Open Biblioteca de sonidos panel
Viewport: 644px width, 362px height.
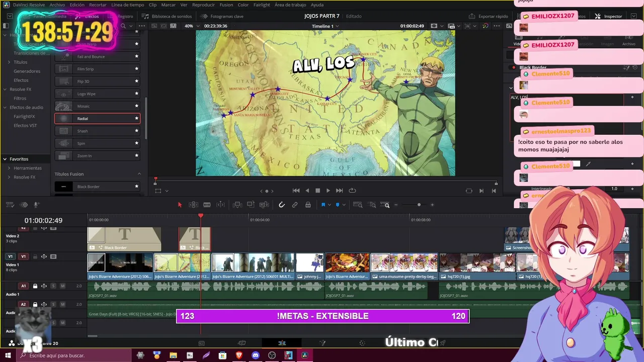pyautogui.click(x=167, y=16)
